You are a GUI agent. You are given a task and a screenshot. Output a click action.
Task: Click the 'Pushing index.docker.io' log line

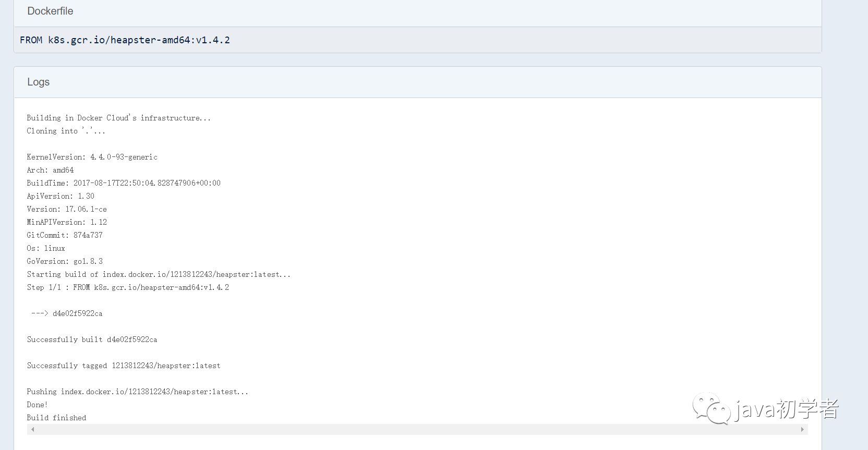(x=138, y=392)
